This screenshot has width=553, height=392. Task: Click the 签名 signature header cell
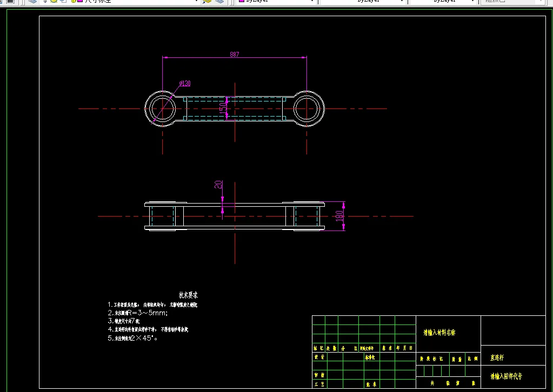pyautogui.click(x=387, y=348)
